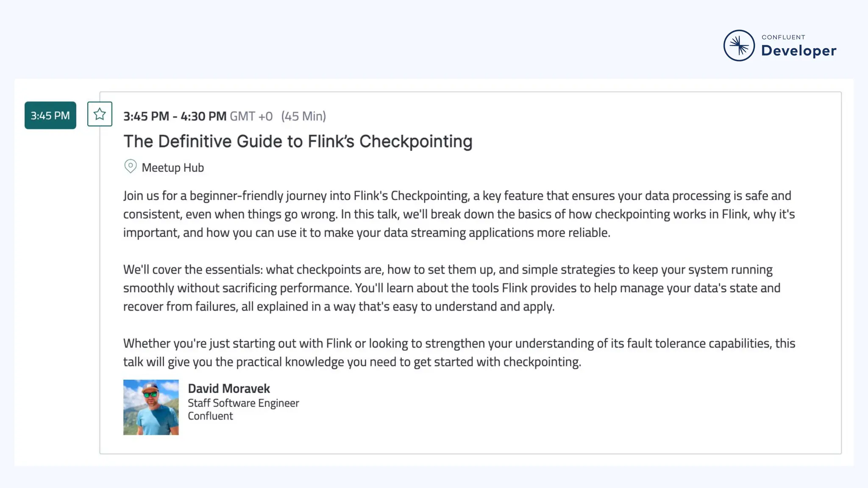Click the 3:45 PM - 4:30 PM time range

click(x=175, y=116)
